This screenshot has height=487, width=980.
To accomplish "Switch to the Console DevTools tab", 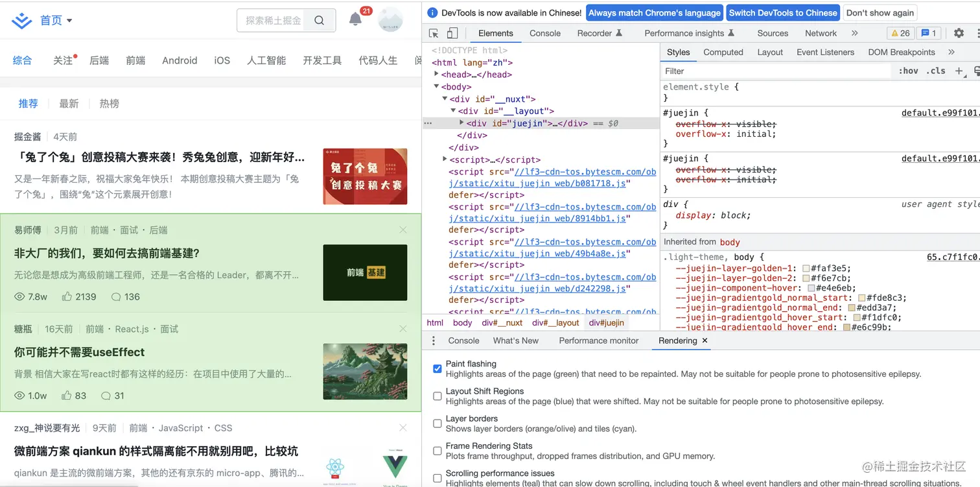I will click(545, 33).
